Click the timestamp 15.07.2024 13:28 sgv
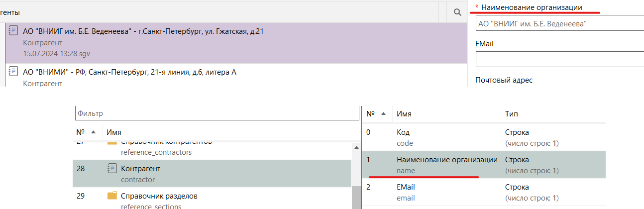This screenshot has height=209, width=644. tap(57, 53)
